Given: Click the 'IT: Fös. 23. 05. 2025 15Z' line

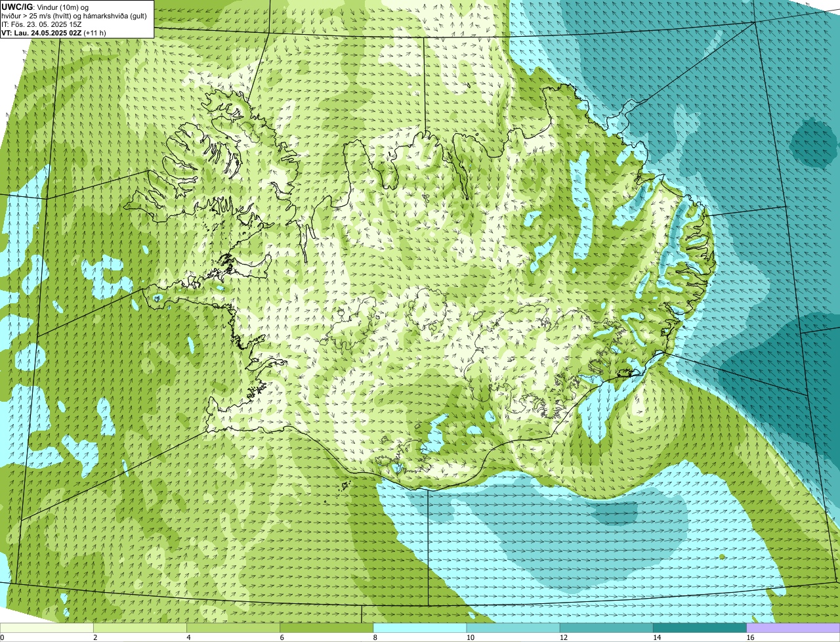Looking at the screenshot, I should pos(41,24).
